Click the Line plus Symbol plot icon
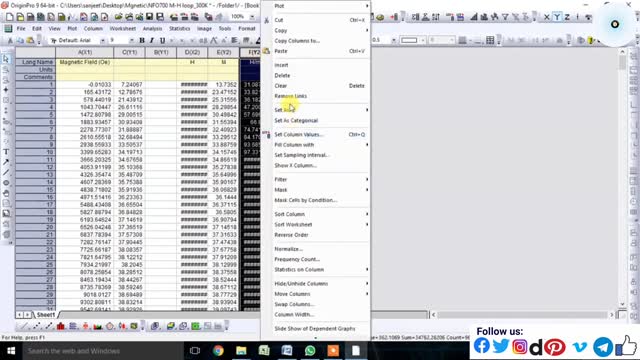640x360 pixels. coord(49,326)
